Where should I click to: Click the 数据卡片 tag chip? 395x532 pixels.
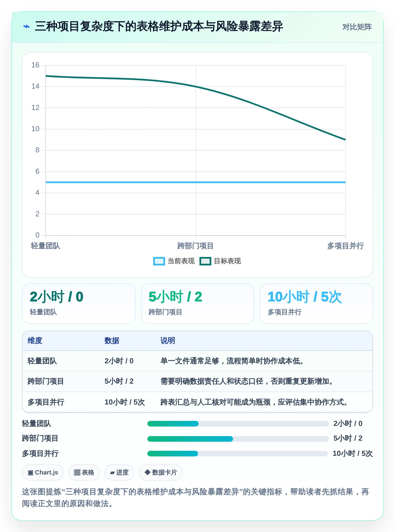tap(161, 472)
